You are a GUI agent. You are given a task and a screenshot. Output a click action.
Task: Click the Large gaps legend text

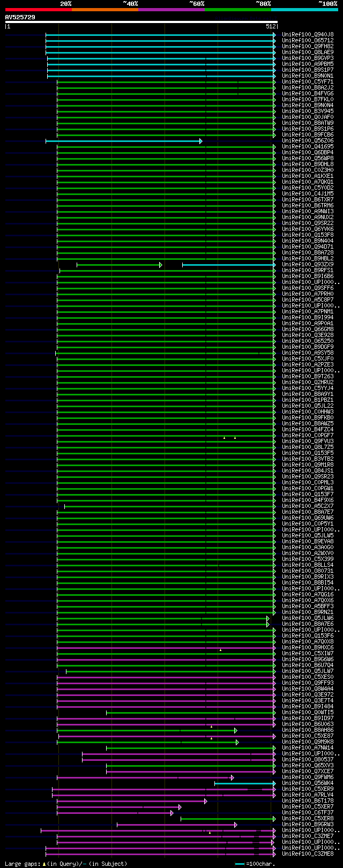pyautogui.click(x=66, y=863)
